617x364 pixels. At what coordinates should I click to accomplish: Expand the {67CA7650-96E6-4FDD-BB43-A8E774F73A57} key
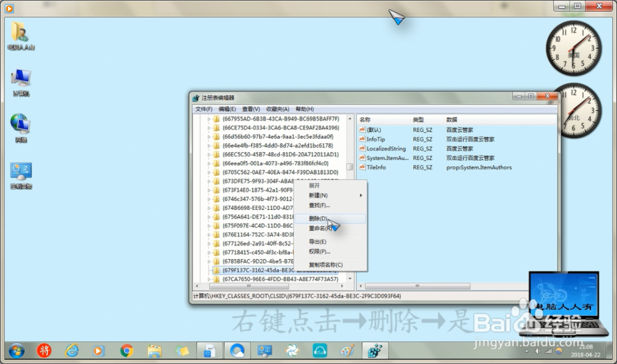[209, 279]
